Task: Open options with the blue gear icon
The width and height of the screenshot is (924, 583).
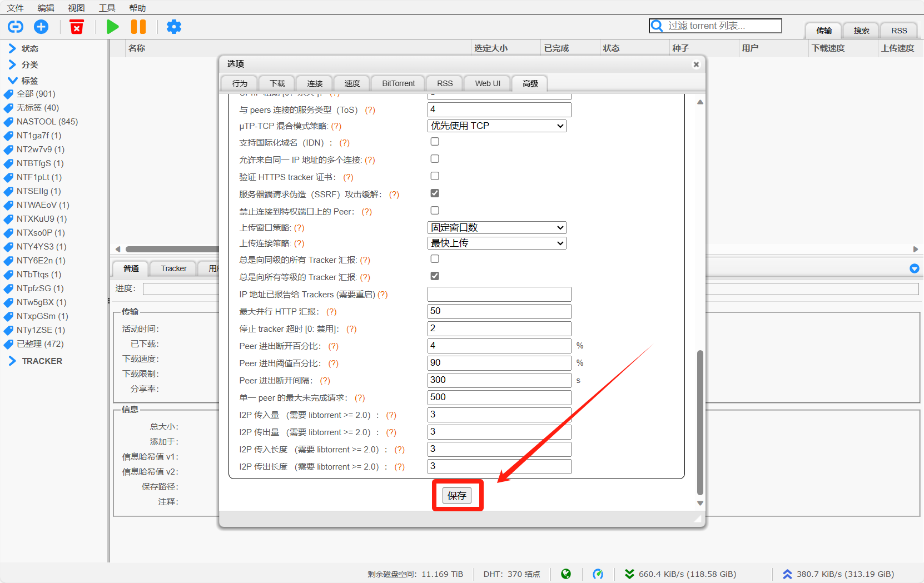Action: point(174,27)
